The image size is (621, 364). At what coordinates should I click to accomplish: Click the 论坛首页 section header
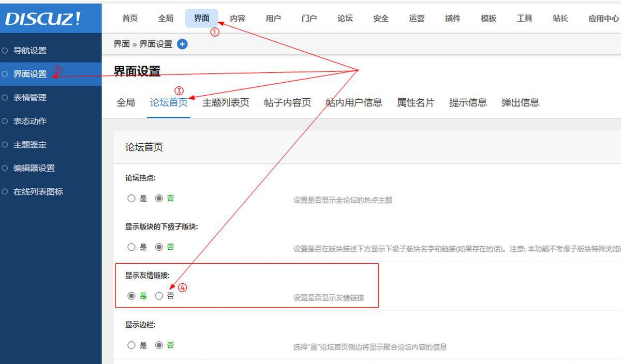tap(144, 147)
